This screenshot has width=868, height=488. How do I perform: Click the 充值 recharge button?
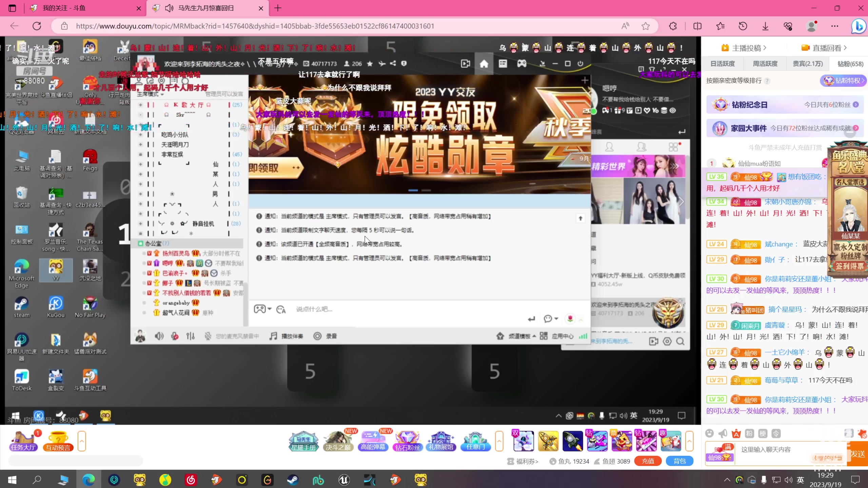click(x=648, y=461)
